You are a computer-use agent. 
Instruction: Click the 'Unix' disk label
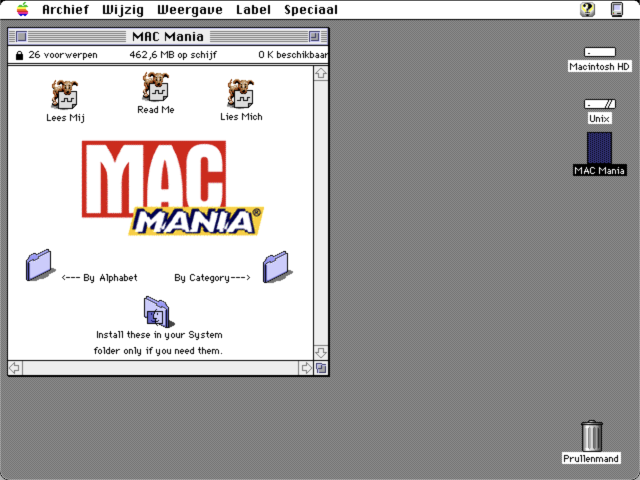(x=599, y=118)
